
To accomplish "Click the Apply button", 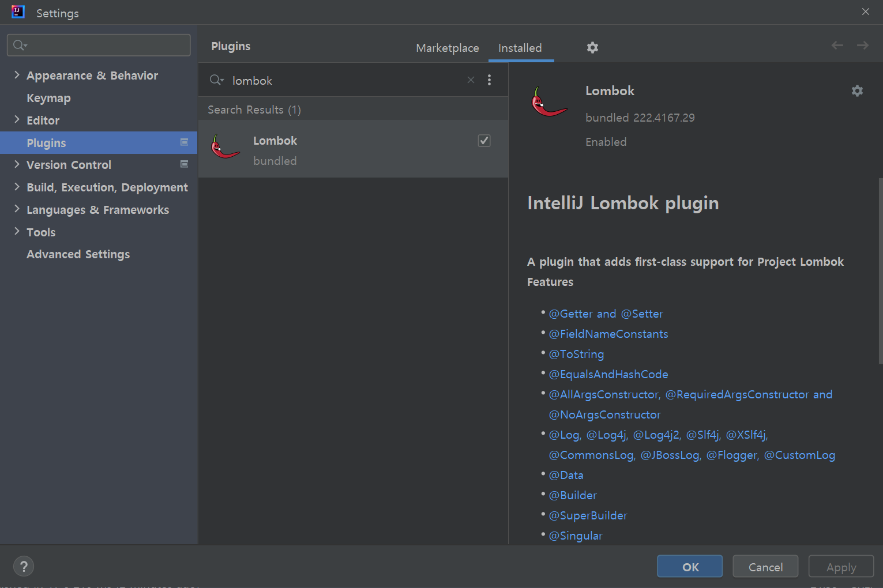I will pos(841,567).
